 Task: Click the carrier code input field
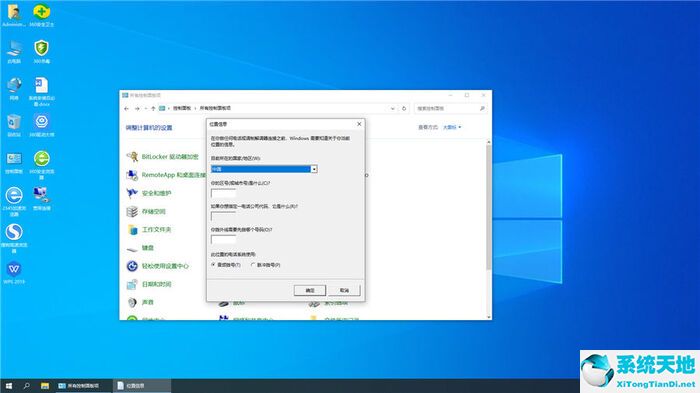[223, 217]
